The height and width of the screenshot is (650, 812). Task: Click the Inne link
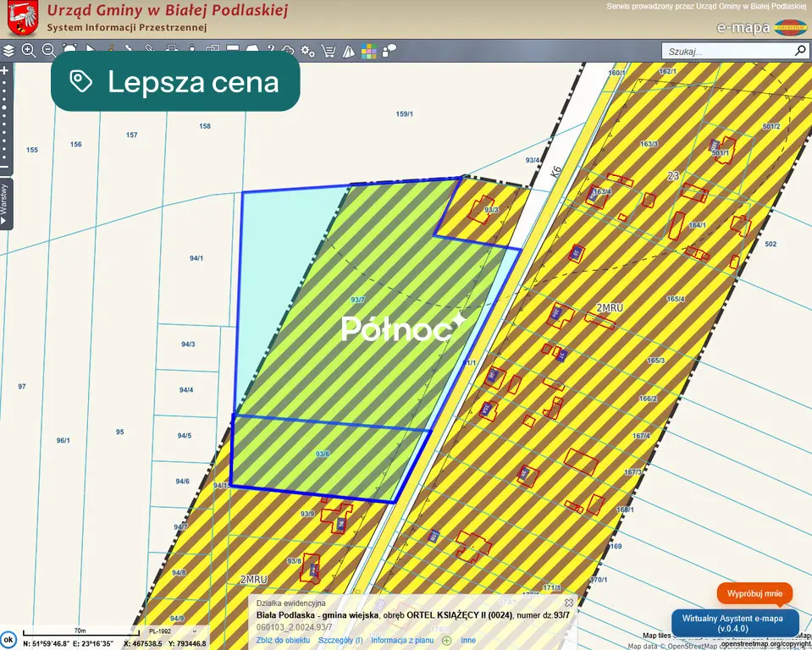click(468, 640)
